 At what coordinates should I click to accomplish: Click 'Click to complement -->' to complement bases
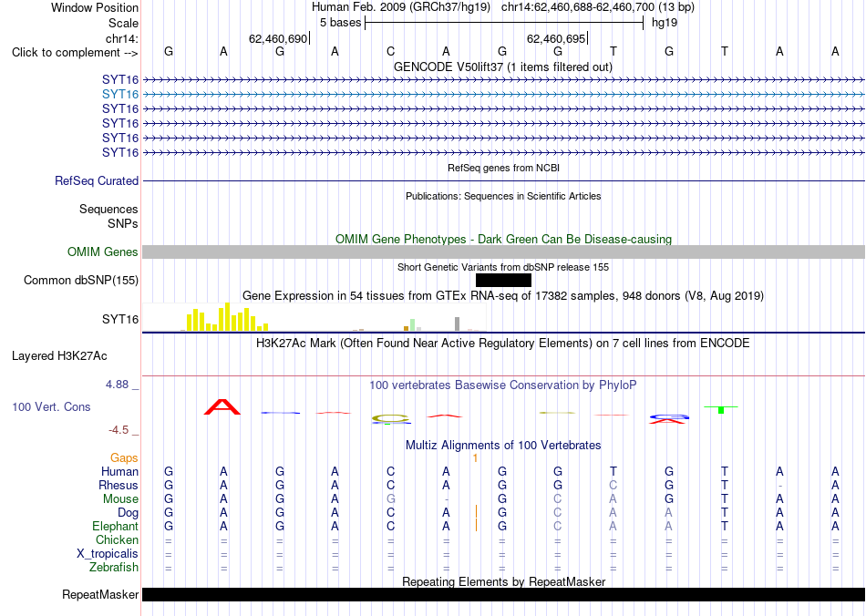click(75, 53)
